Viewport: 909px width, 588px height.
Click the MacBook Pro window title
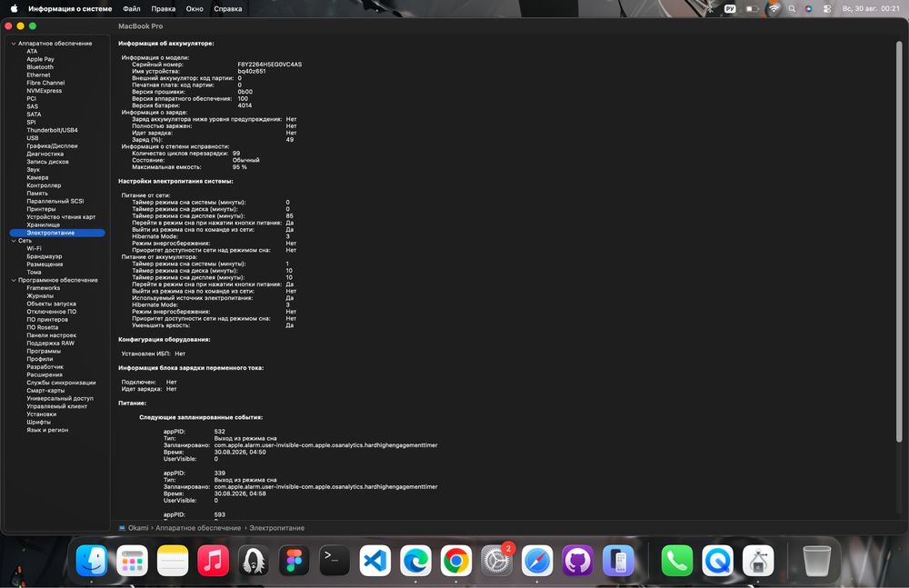coord(141,26)
